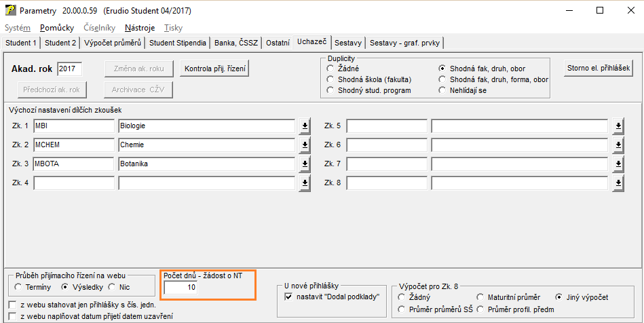The image size is (644, 323).
Task: Toggle nastavit "Dodal podklady" checkbox
Action: pyautogui.click(x=288, y=297)
